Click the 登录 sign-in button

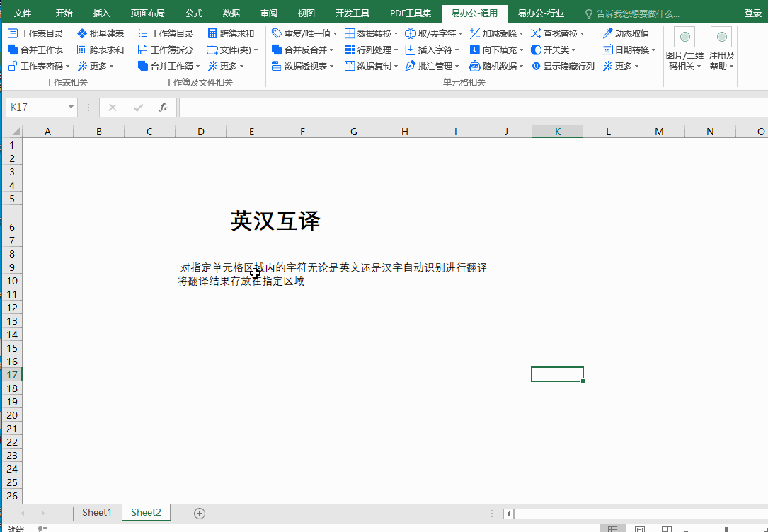753,13
